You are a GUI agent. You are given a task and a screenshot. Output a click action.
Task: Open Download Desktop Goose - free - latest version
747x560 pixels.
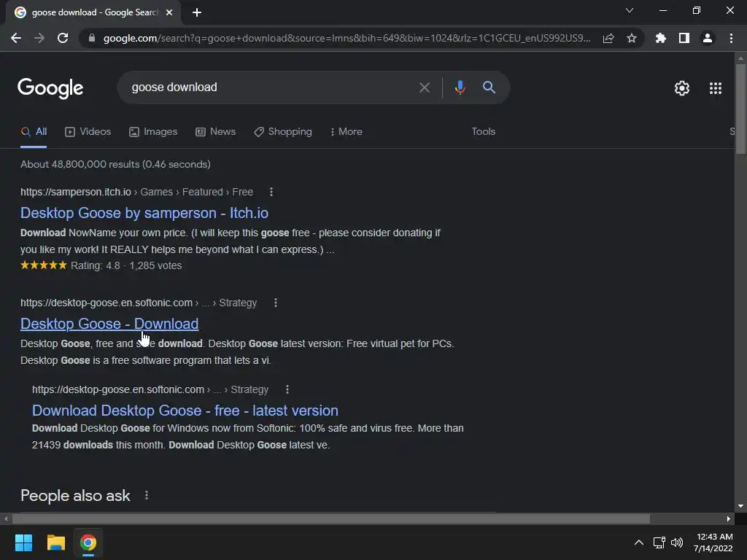[185, 411]
